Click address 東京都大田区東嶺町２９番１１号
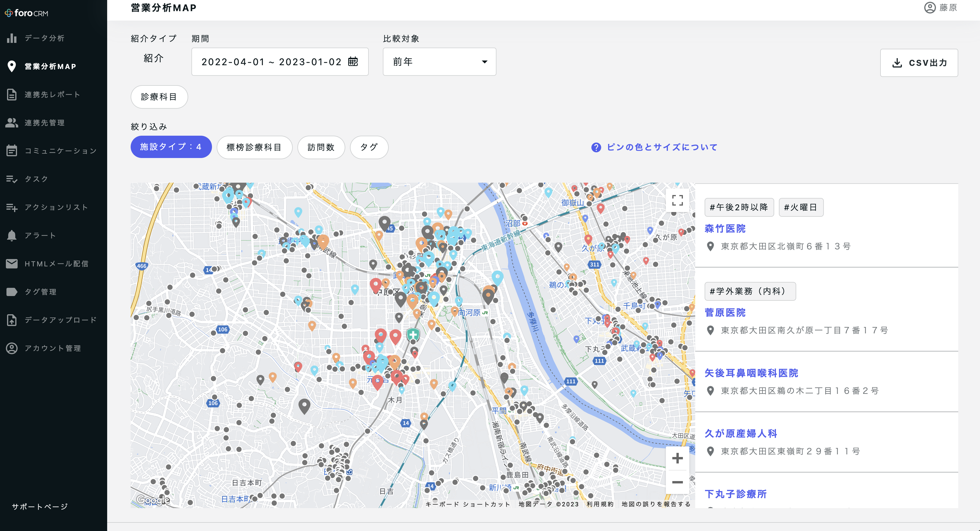 coord(790,451)
